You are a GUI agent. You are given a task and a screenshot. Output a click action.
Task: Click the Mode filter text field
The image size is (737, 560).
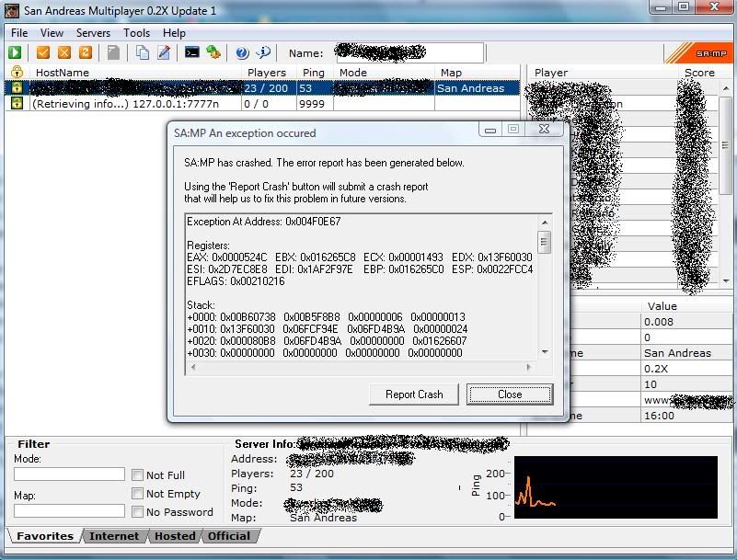(70, 474)
